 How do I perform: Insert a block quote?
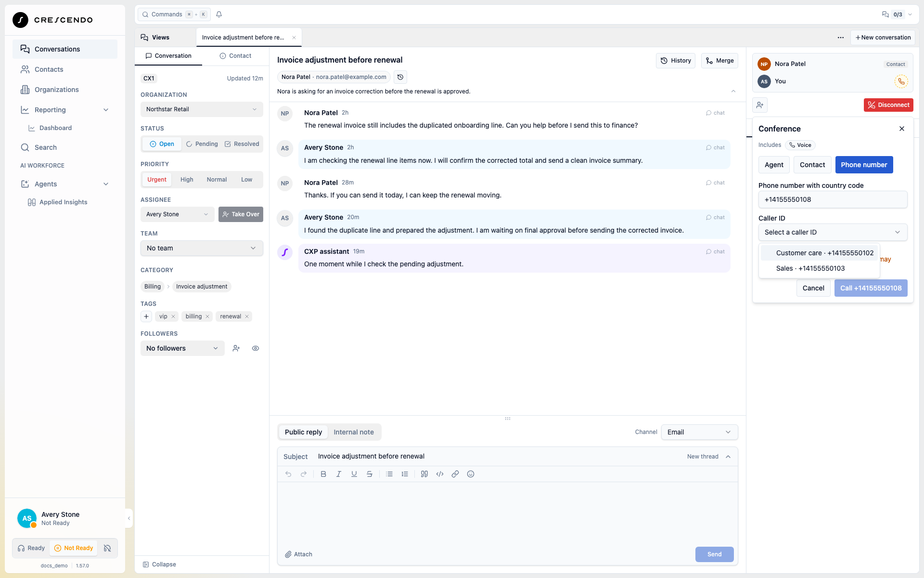424,474
